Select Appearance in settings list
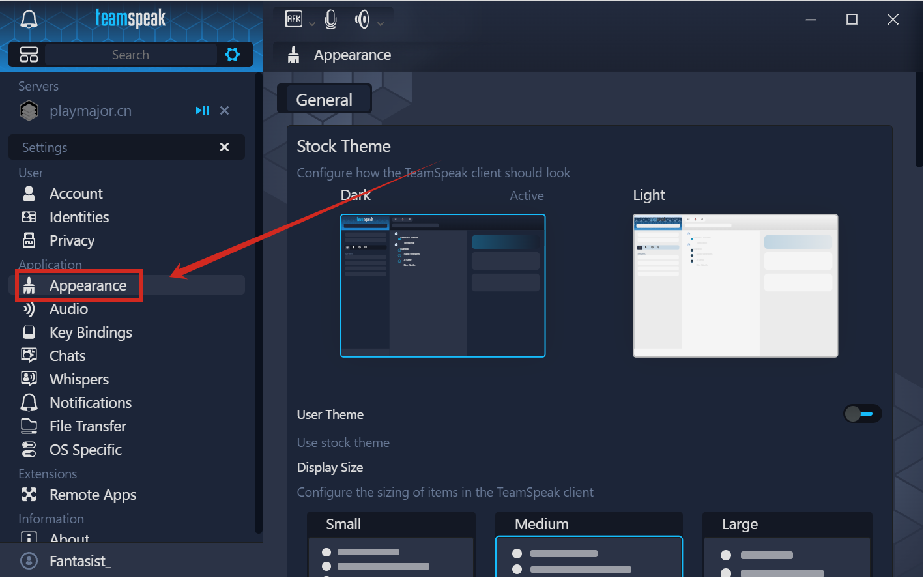The width and height of the screenshot is (924, 578). (126, 285)
